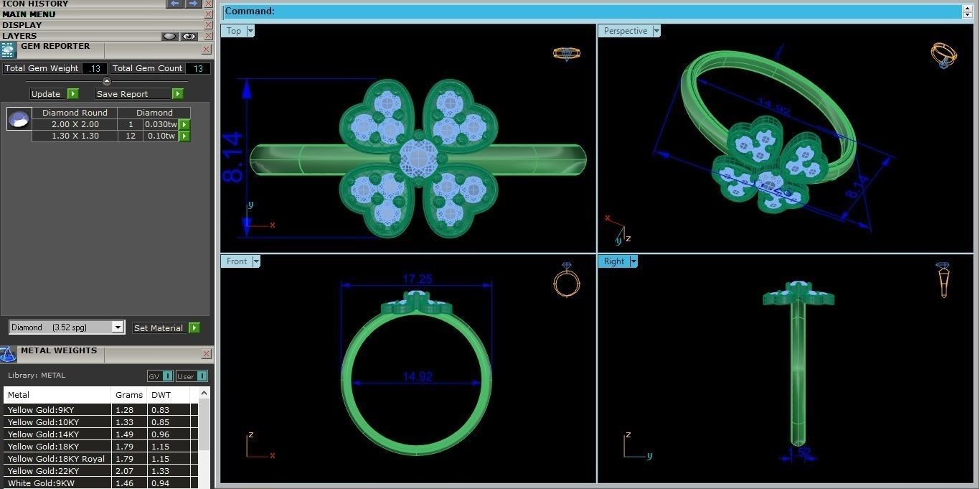
Task: Click the 1.30 X 1.30 gem size cell
Action: click(75, 136)
